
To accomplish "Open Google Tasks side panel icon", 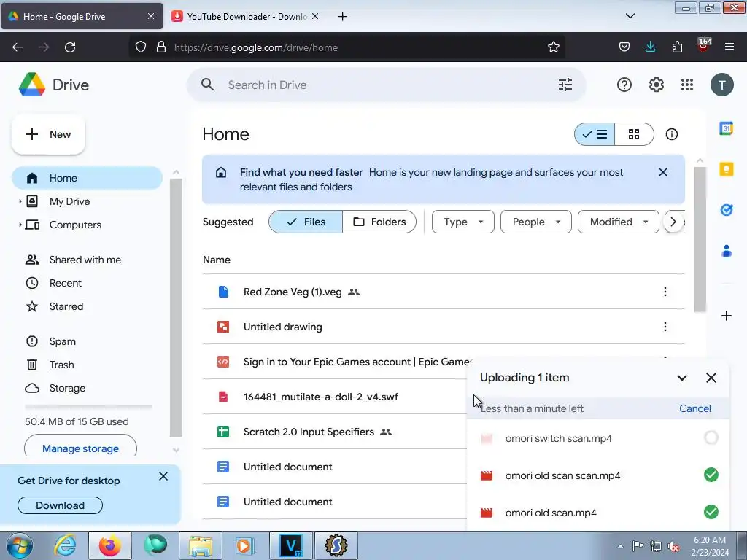I will coord(726,210).
